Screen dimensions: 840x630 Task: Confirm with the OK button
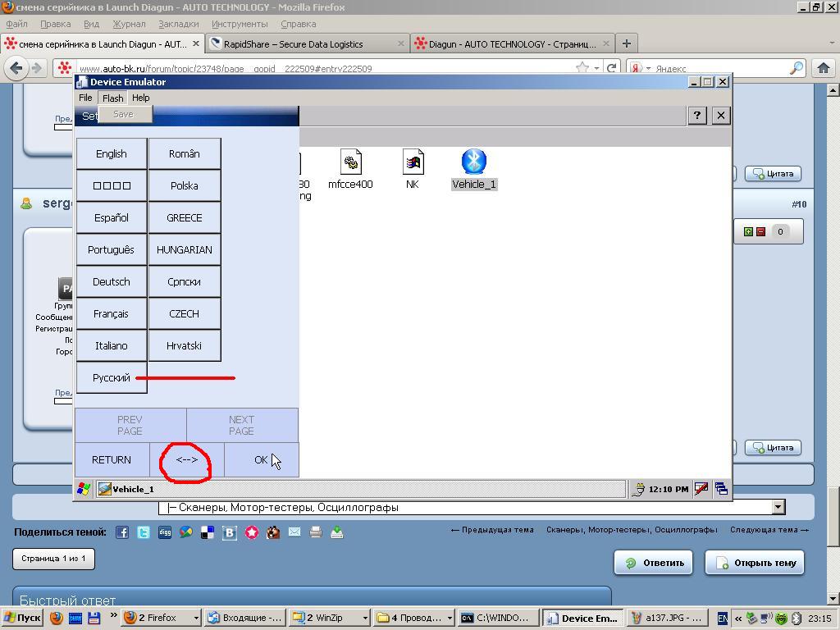click(261, 459)
